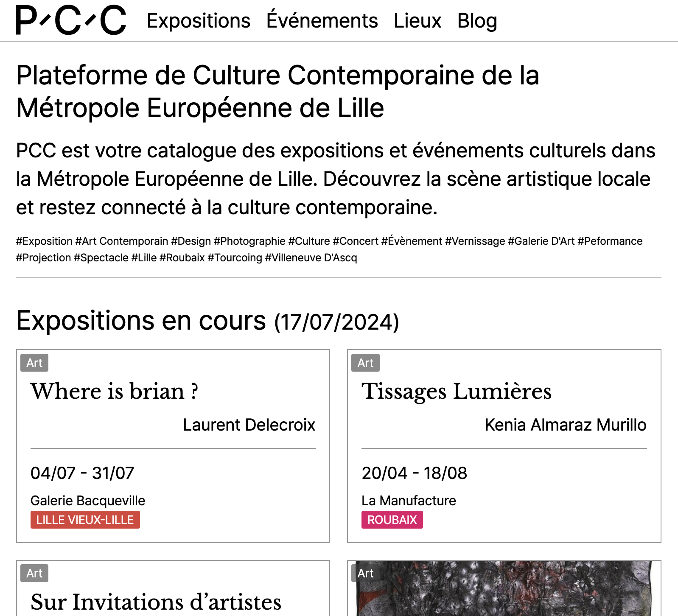
Task: Open the Lieux navigation link
Action: tap(417, 21)
